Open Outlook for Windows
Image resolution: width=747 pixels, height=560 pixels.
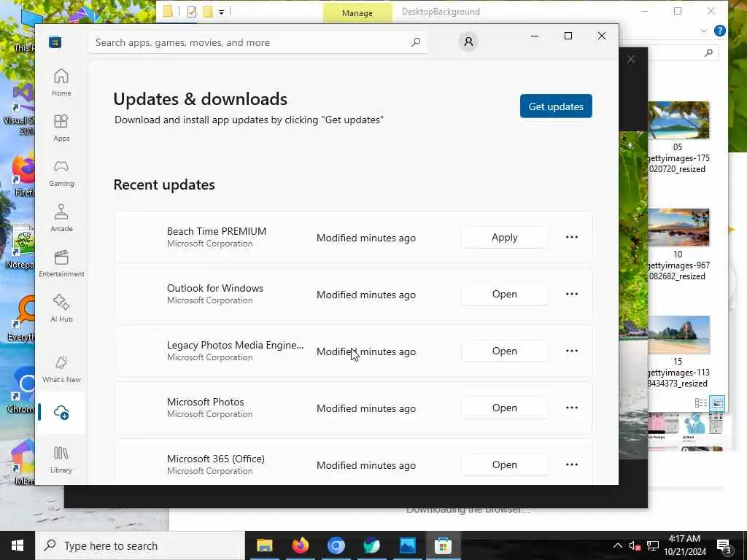(x=505, y=295)
